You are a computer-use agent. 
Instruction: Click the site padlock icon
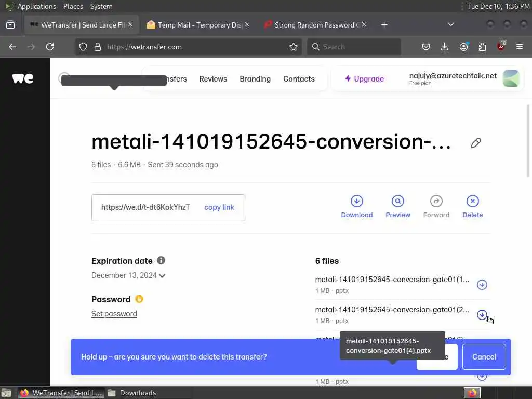98,47
